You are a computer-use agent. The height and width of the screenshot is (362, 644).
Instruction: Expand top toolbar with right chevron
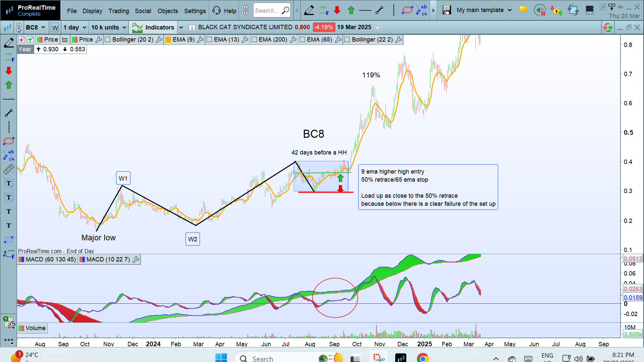(433, 10)
